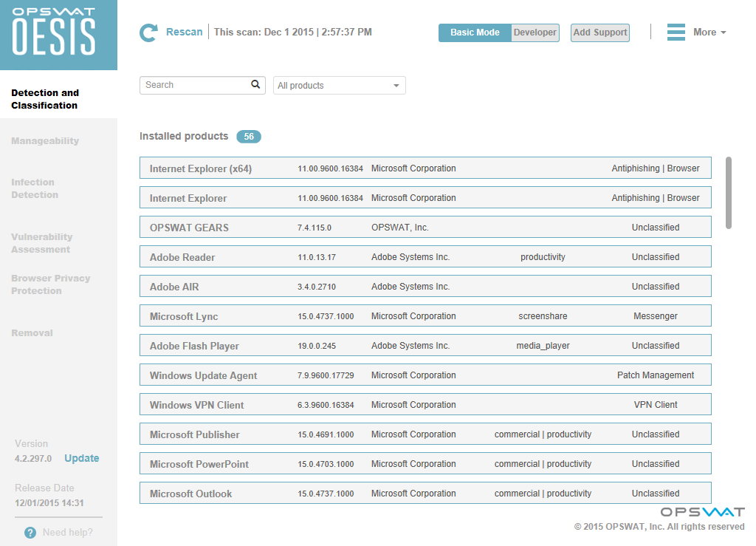Screen dimensions: 756x546
Task: Click the OPSWAT, Inc. vendor text
Action: point(399,227)
